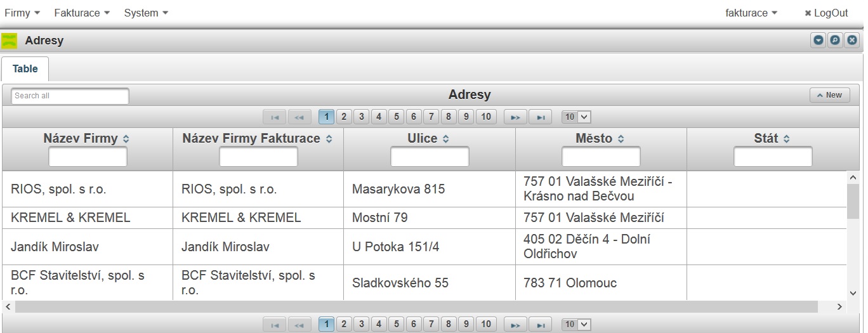Screen dimensions: 868x333
Task: Go to page 5 in top paginator
Action: (x=396, y=117)
